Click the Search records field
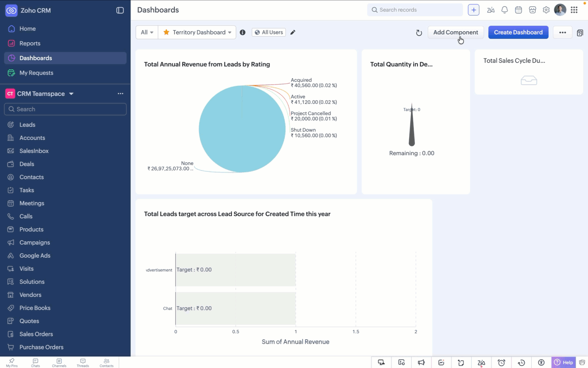 [x=416, y=10]
